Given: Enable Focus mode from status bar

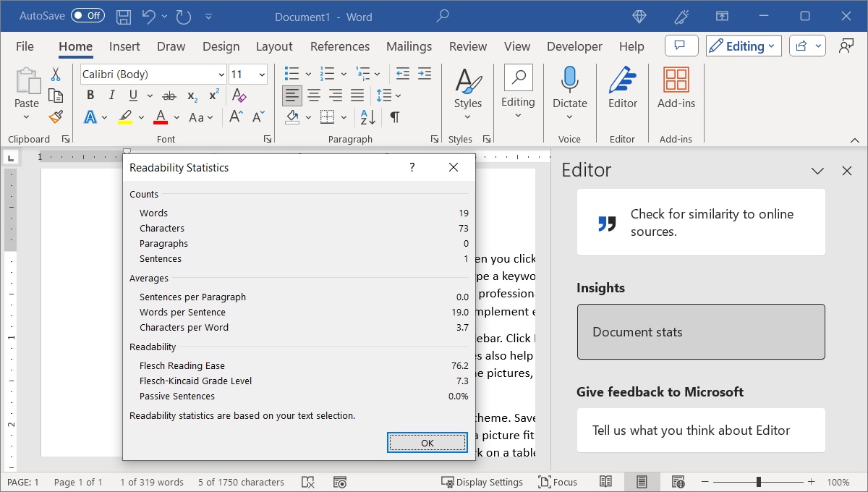Looking at the screenshot, I should [558, 482].
